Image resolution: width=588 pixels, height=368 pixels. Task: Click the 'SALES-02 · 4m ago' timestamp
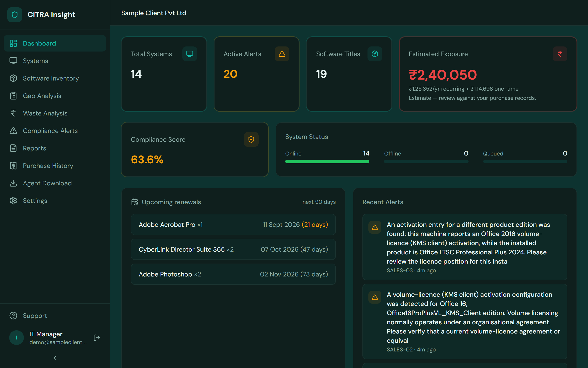[x=411, y=350]
